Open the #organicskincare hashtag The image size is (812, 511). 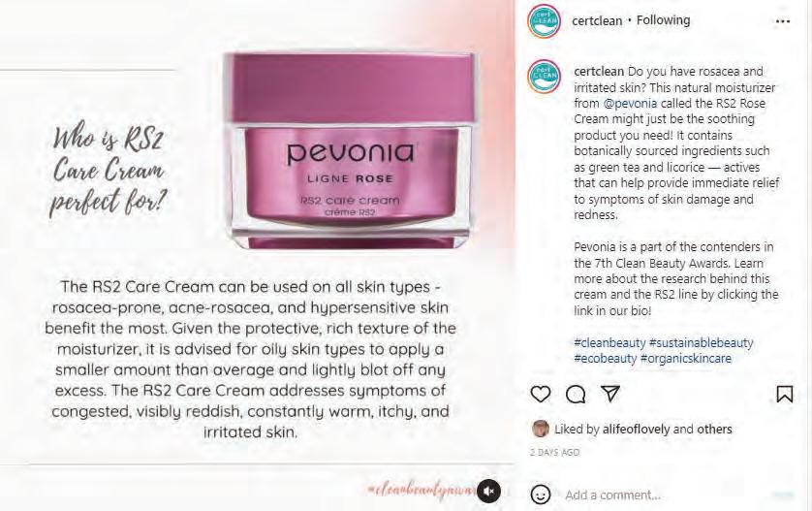coord(686,358)
